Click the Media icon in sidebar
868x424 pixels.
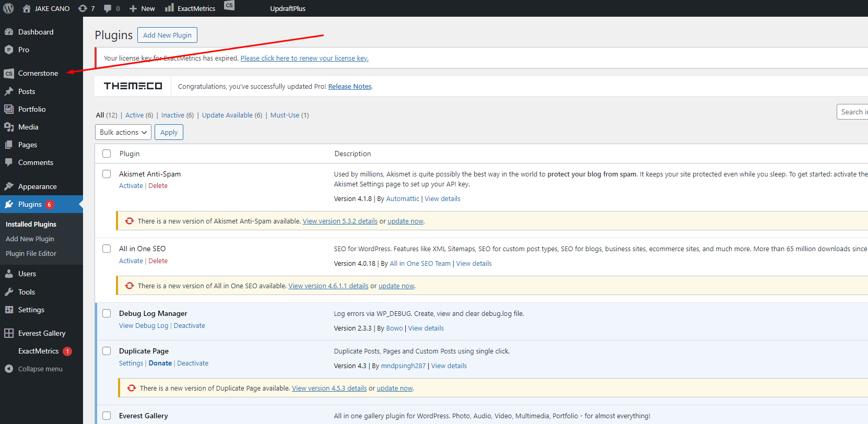coord(9,127)
